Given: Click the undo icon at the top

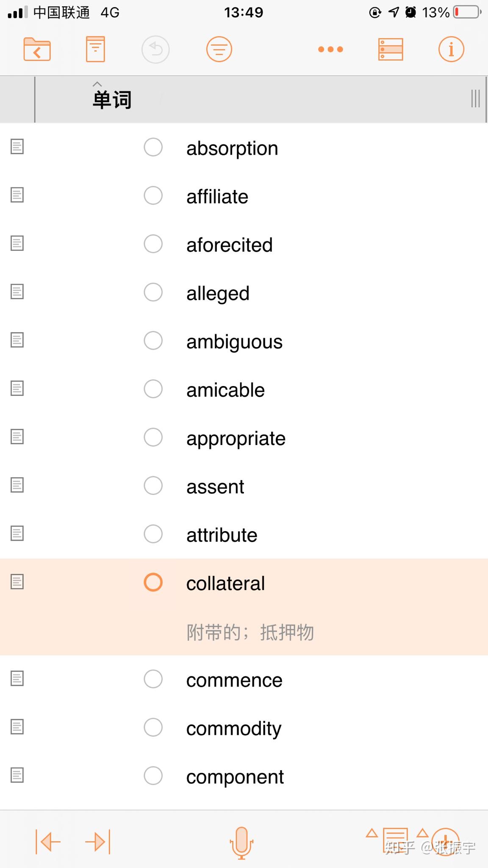Looking at the screenshot, I should [156, 49].
